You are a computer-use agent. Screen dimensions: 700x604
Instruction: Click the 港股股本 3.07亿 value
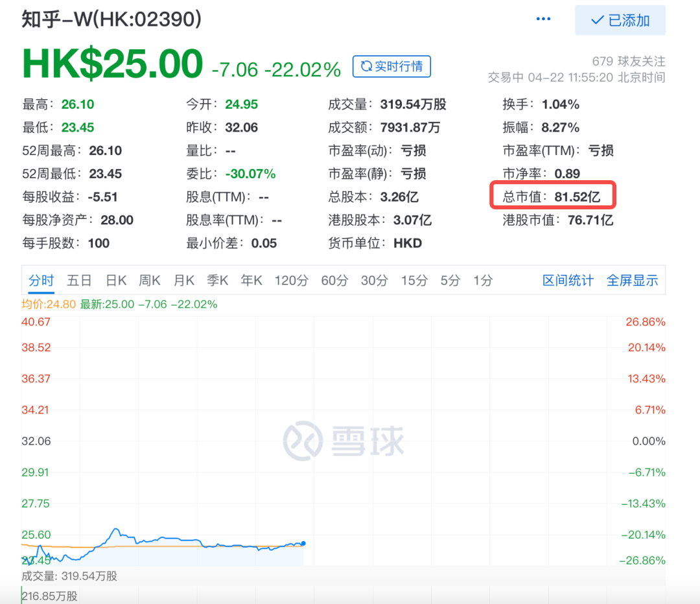[380, 220]
